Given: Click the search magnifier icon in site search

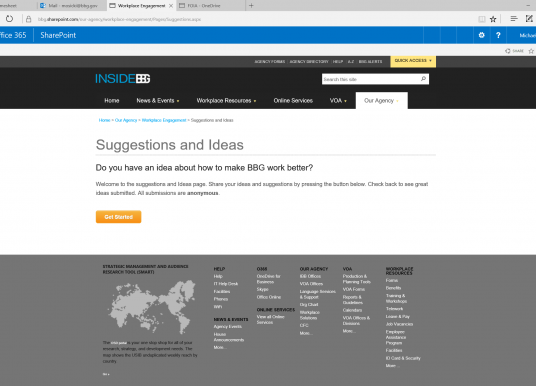Looking at the screenshot, I should 423,79.
